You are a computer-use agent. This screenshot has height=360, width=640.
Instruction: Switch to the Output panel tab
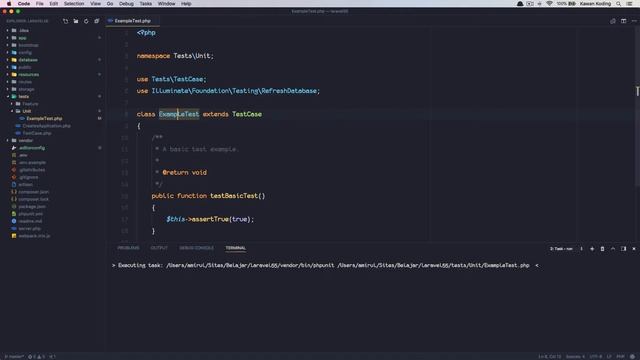(159, 248)
